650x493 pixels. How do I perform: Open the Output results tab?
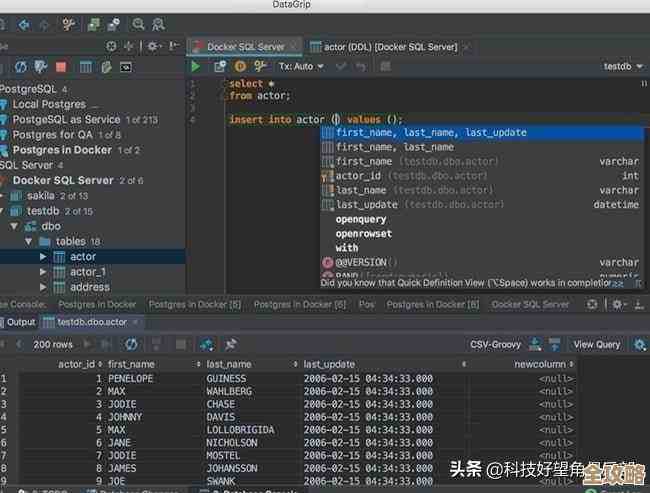pyautogui.click(x=18, y=322)
